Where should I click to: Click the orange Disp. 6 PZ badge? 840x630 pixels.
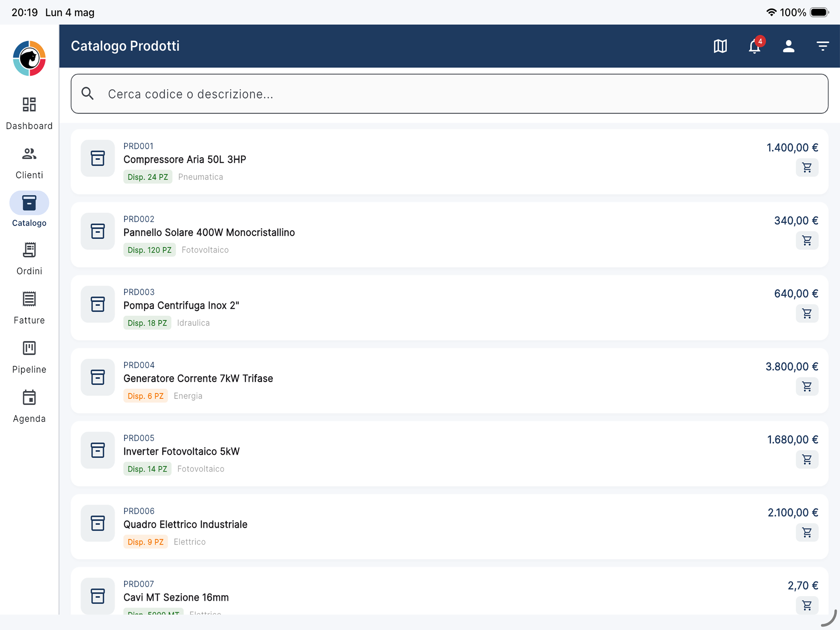click(x=145, y=396)
